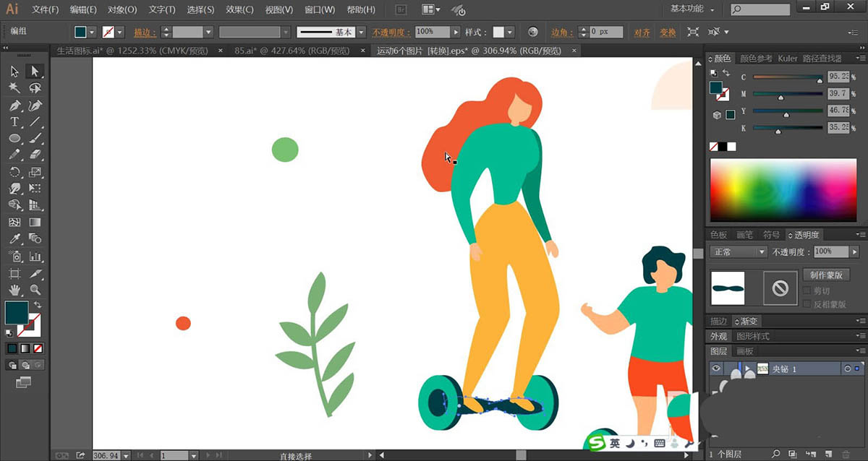Pick the Eyedropper tool

pos(14,239)
